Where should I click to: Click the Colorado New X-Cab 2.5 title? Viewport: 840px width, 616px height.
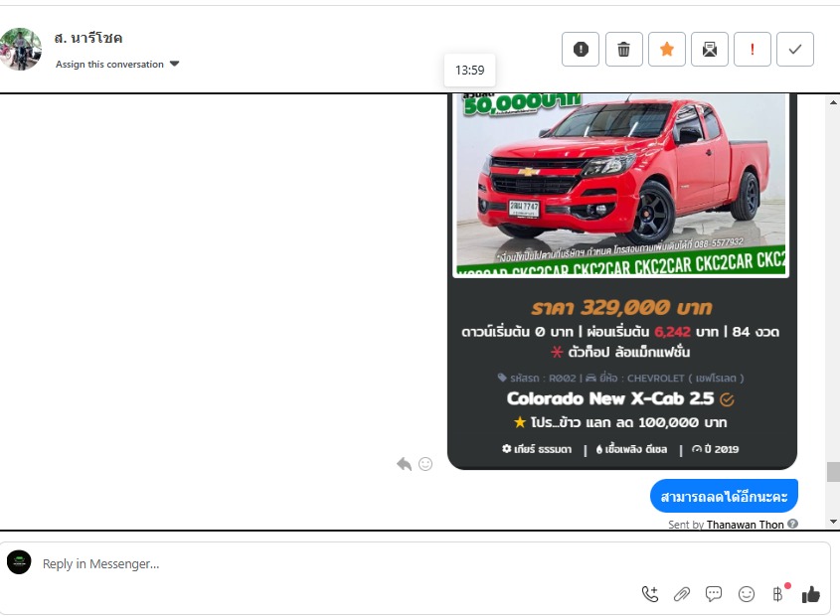[610, 398]
